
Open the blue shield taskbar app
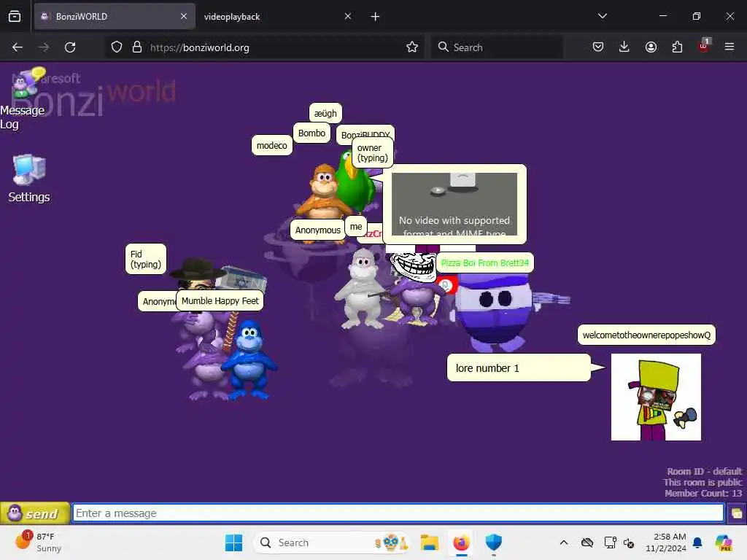pos(494,542)
